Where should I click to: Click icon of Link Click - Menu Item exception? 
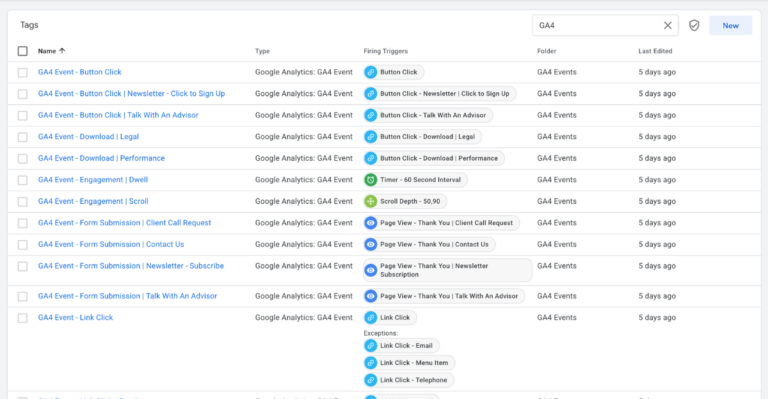[x=371, y=363]
